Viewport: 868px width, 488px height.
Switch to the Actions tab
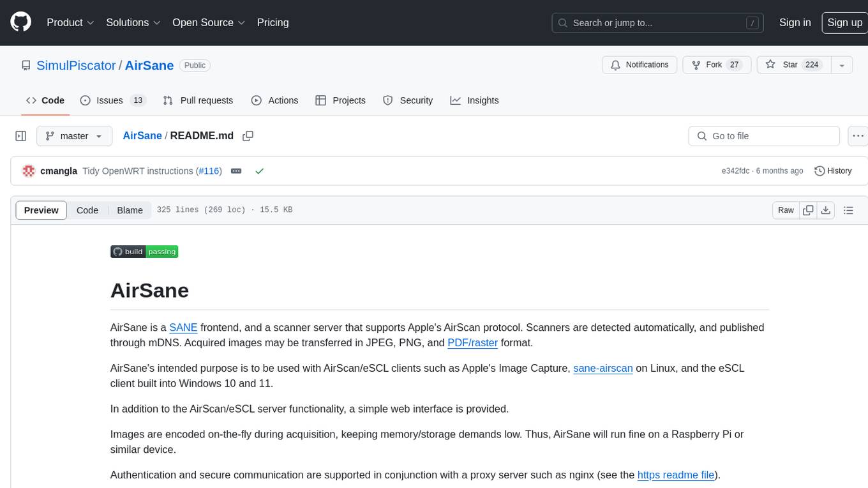(274, 100)
